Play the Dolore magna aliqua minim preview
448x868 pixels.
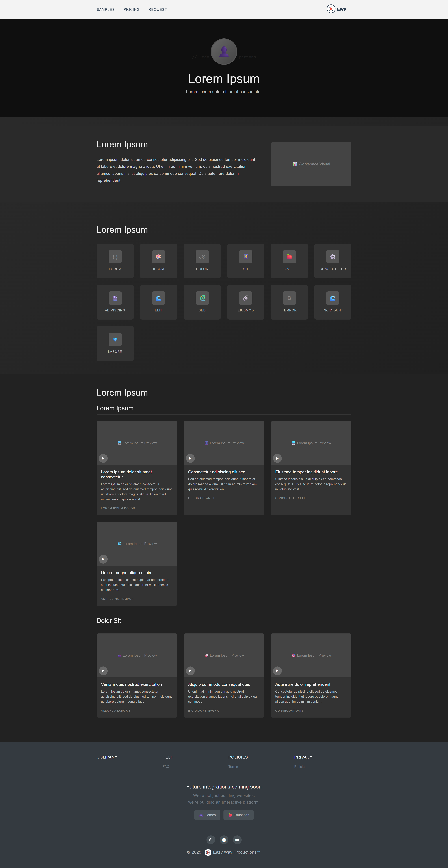click(103, 559)
